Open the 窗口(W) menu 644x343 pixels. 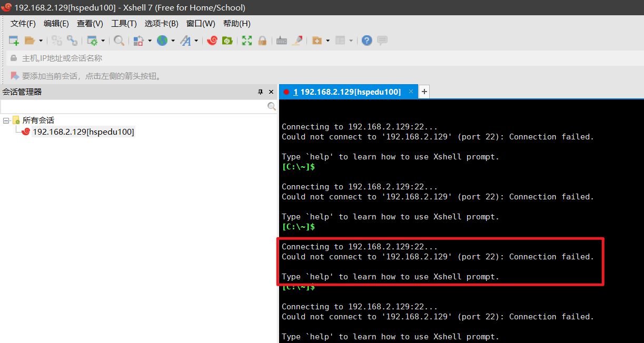click(201, 24)
